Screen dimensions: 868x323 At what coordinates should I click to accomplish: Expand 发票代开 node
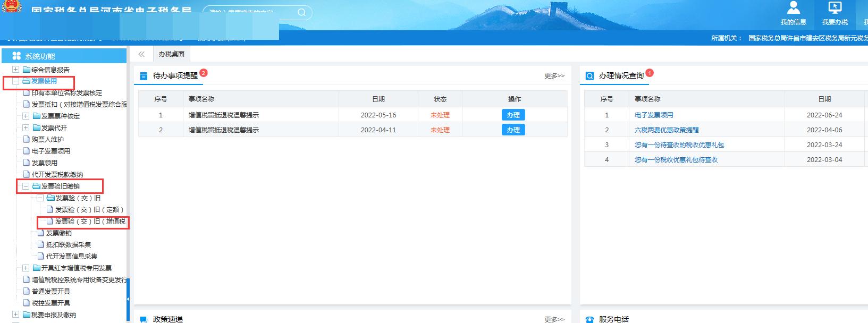[26, 128]
